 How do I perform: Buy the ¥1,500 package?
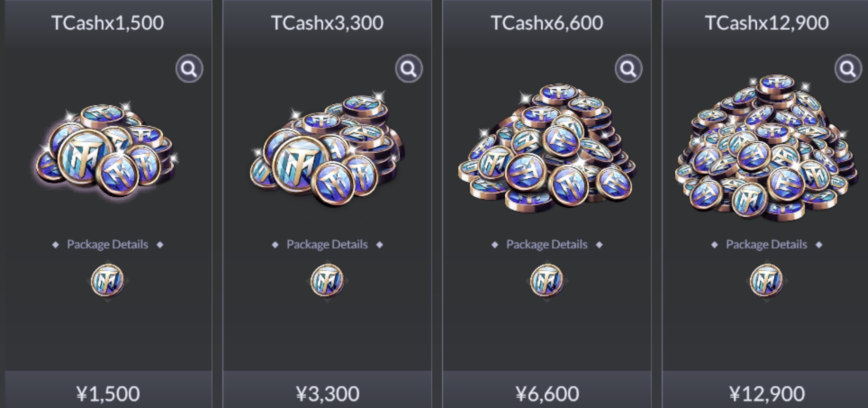pyautogui.click(x=108, y=389)
